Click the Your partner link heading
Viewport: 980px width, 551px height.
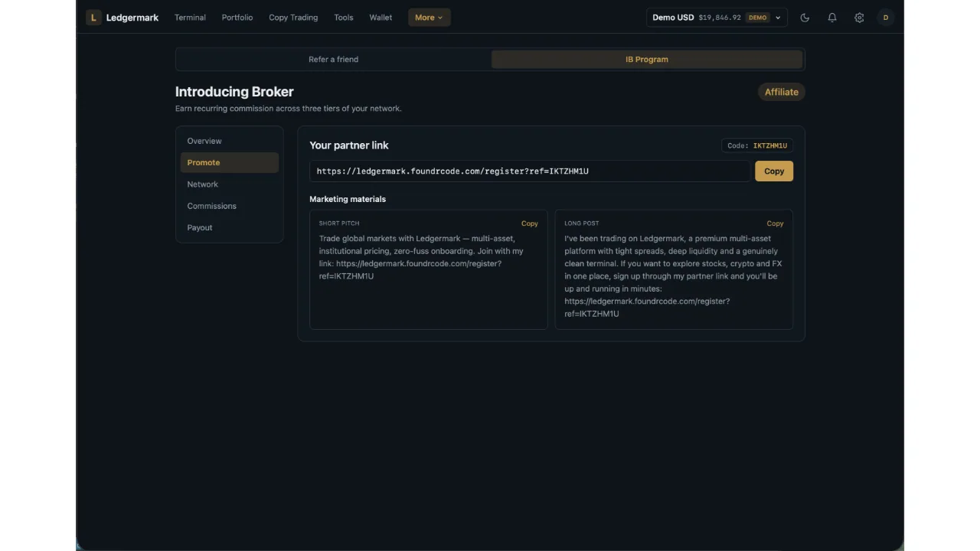[x=349, y=145]
